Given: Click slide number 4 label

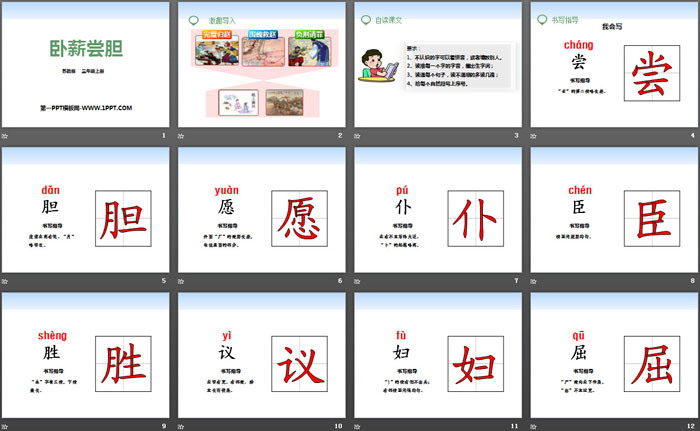Looking at the screenshot, I should tap(693, 135).
